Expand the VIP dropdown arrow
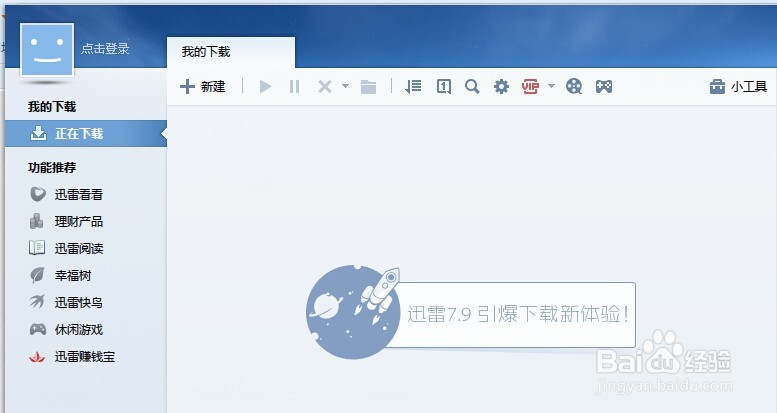Screen dimensions: 777x413 coord(552,86)
